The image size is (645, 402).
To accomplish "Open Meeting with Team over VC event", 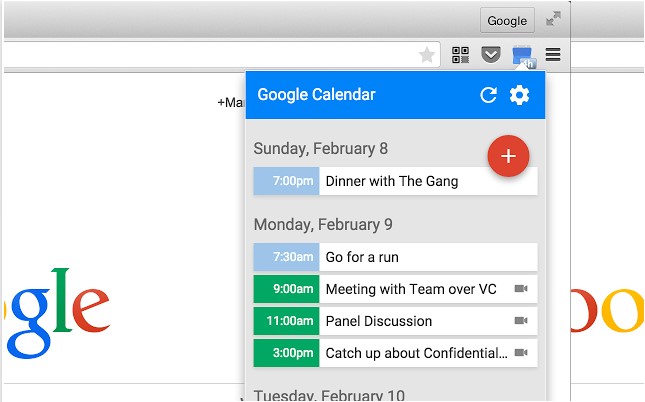I will 411,289.
